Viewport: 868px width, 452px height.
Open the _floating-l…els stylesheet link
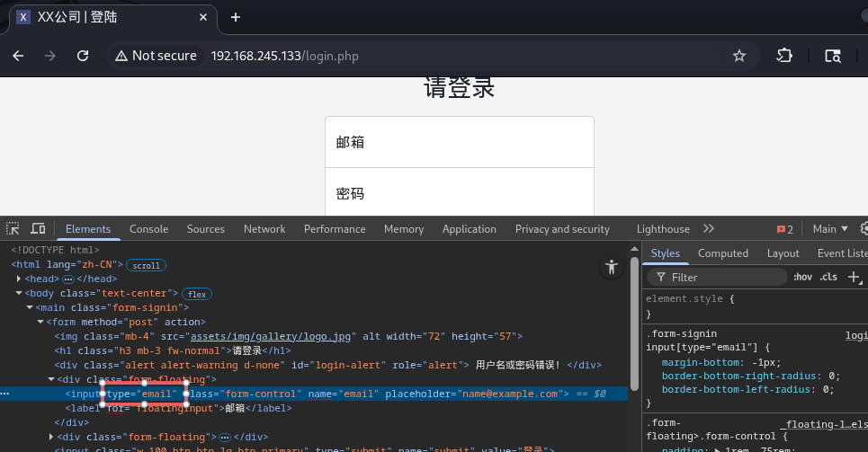click(825, 424)
